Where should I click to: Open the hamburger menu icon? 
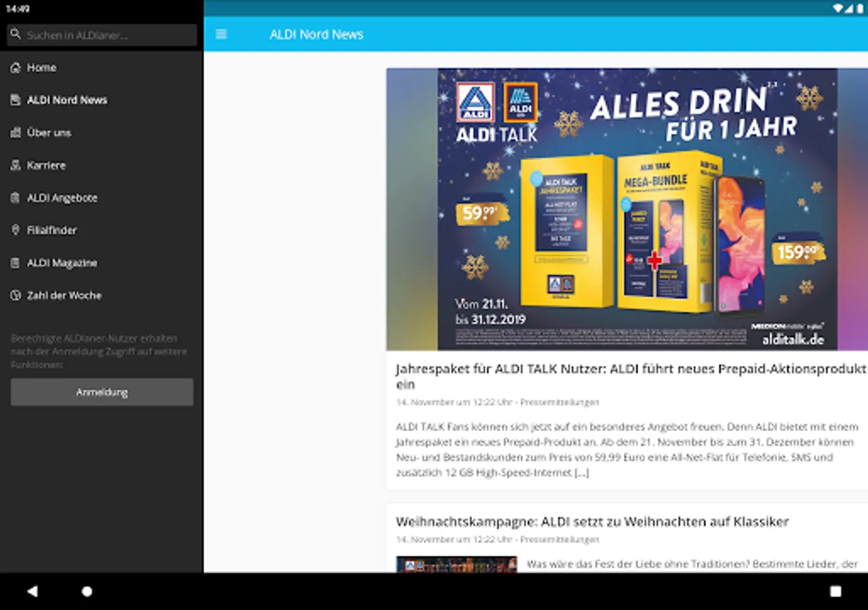tap(221, 35)
